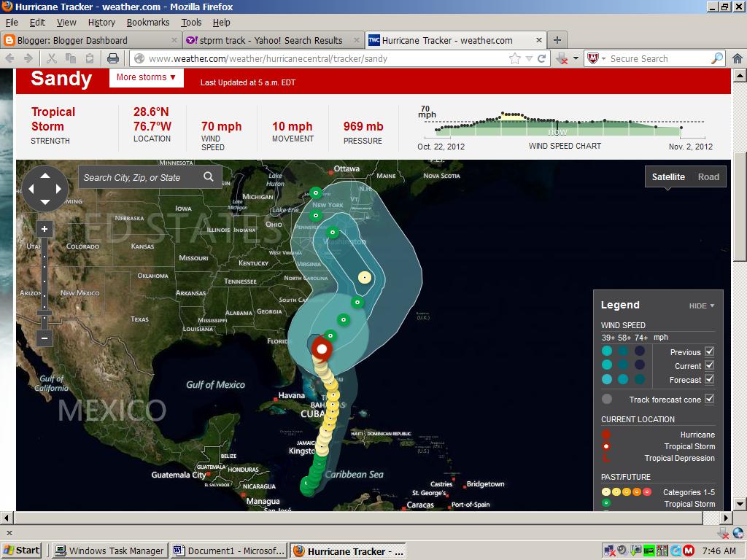
Task: Click the map zoom slider handle
Action: [x=44, y=313]
